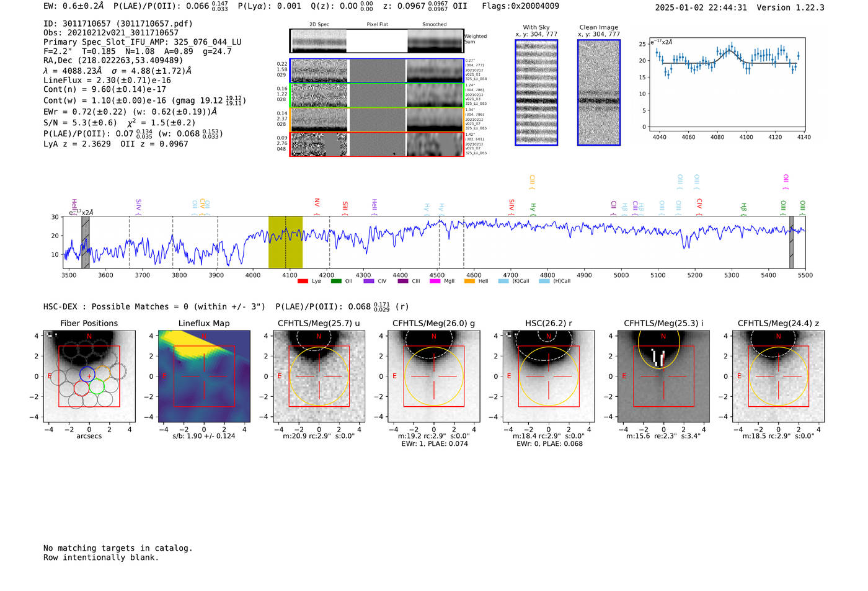Open the Lineflux Map thumbnail
The width and height of the screenshot is (868, 591).
(204, 376)
